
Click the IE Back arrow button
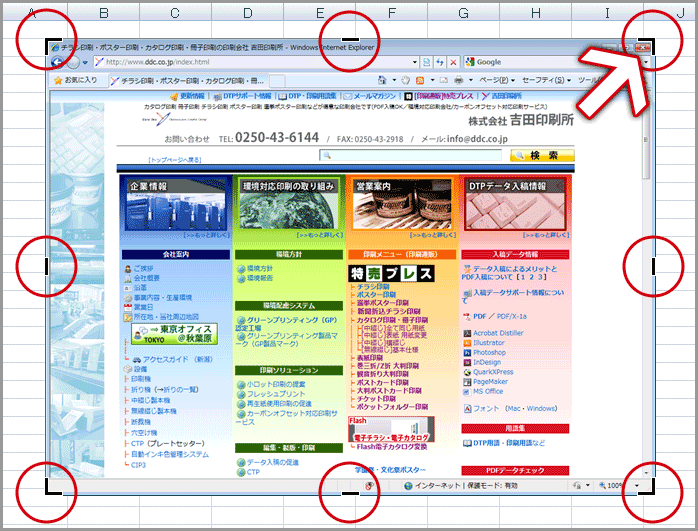(x=57, y=62)
